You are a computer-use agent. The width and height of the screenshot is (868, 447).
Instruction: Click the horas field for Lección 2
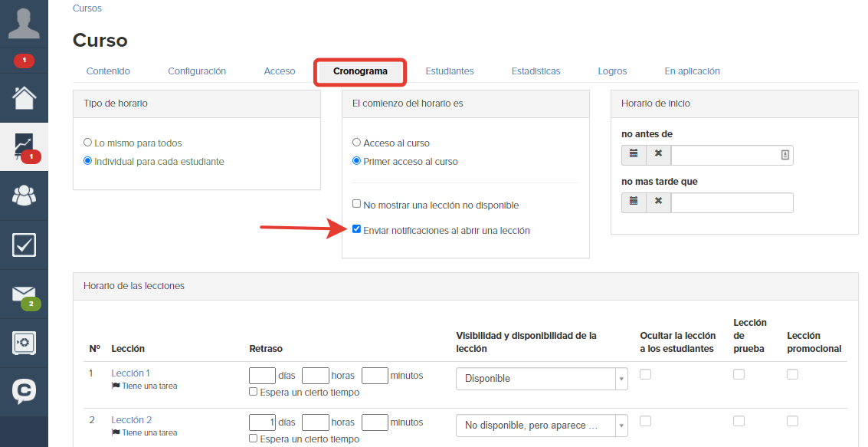(316, 422)
